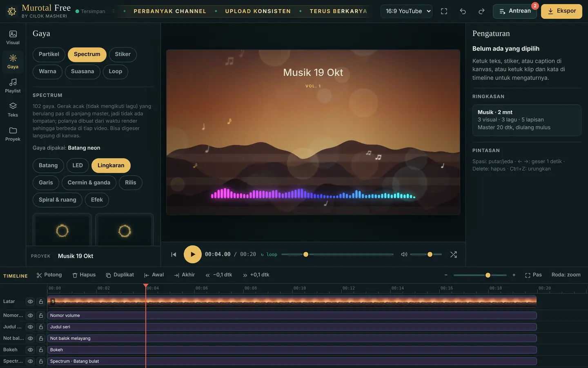Viewport: 588px width, 368px height.
Task: Select the Cermin & ganda category
Action: point(89,183)
